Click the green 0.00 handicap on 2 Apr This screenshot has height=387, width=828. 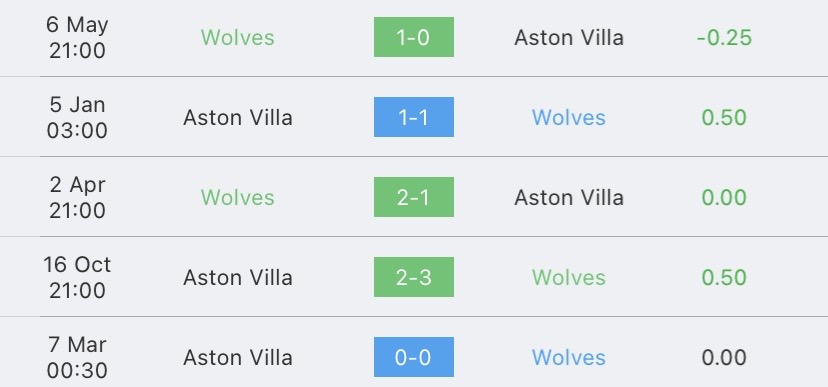point(724,197)
